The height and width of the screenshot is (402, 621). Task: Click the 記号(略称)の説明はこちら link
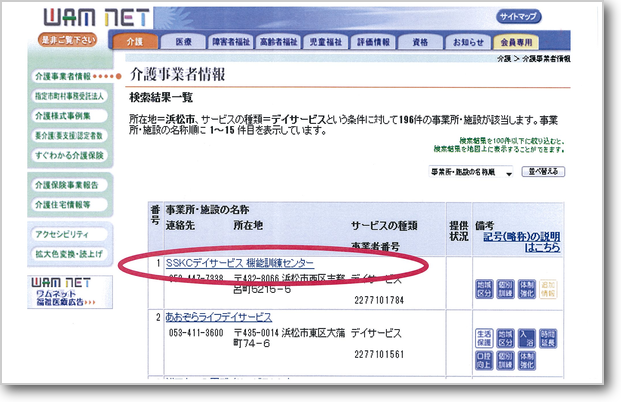522,242
